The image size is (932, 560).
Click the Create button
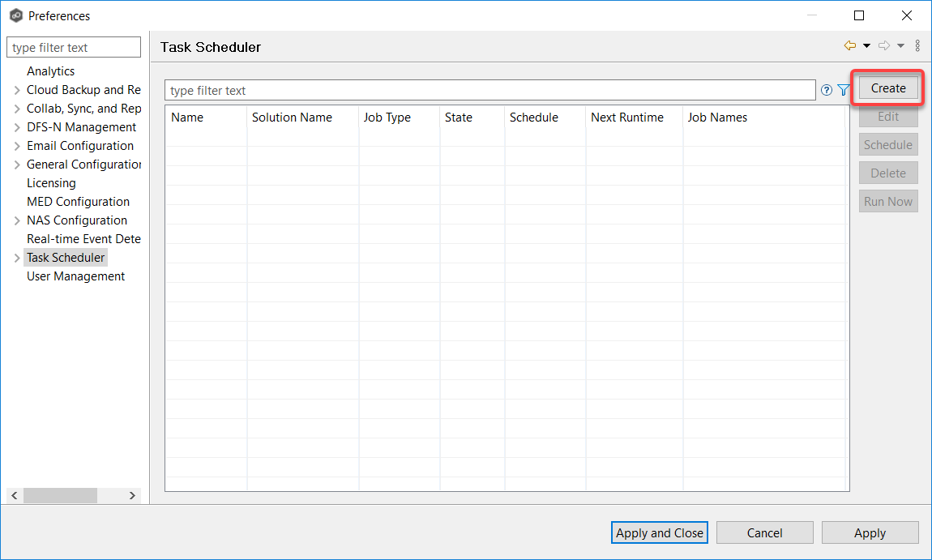tap(887, 88)
